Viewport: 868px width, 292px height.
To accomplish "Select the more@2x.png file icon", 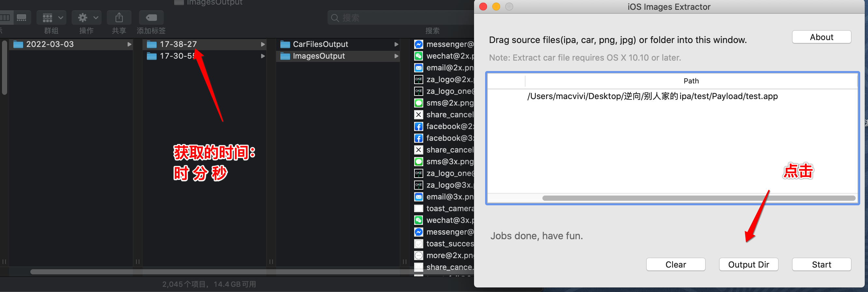I will pyautogui.click(x=418, y=255).
